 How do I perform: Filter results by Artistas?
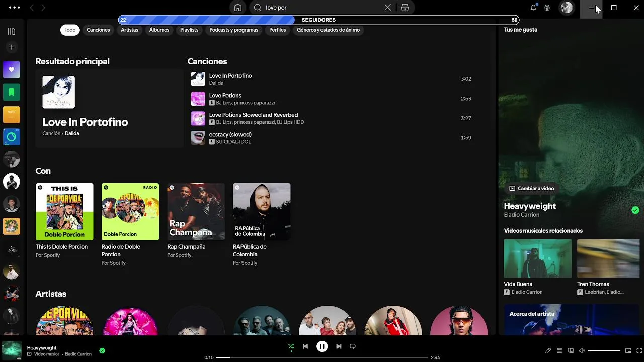coord(129,30)
